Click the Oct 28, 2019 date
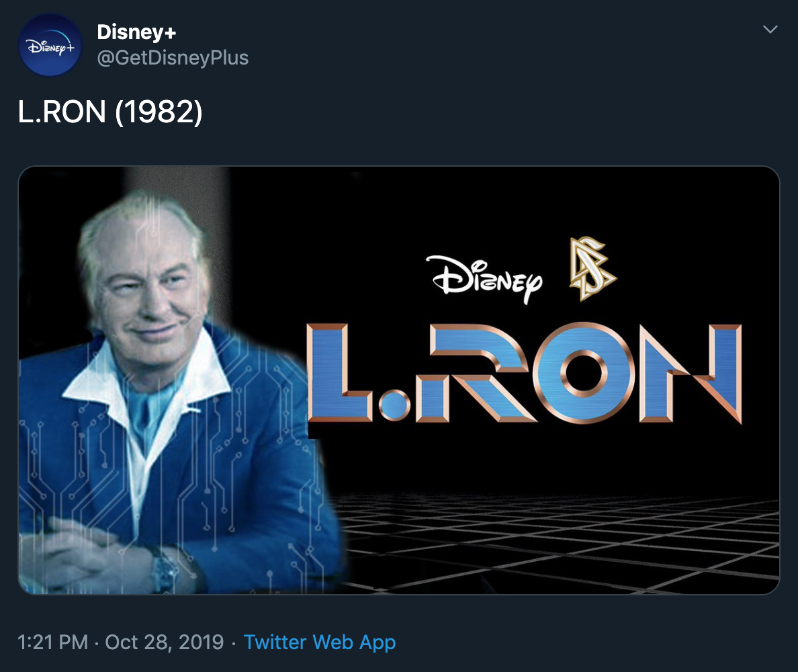The image size is (798, 672). 164,642
